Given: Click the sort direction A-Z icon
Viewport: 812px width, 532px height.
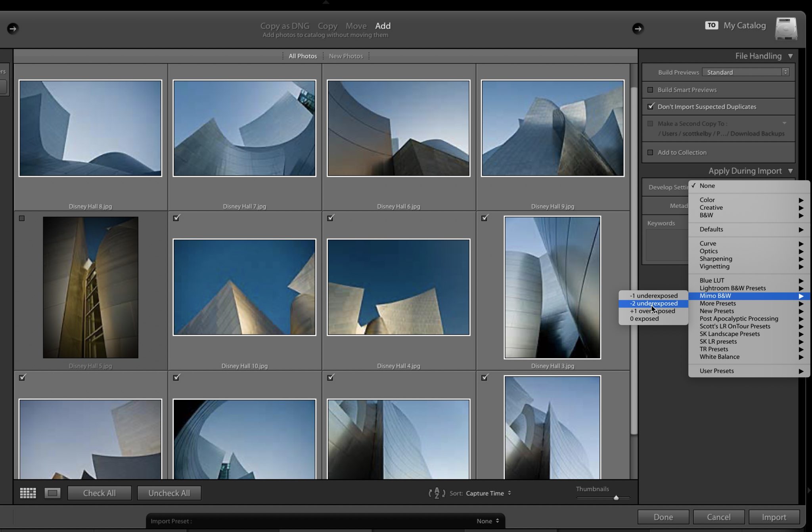Looking at the screenshot, I should point(437,493).
